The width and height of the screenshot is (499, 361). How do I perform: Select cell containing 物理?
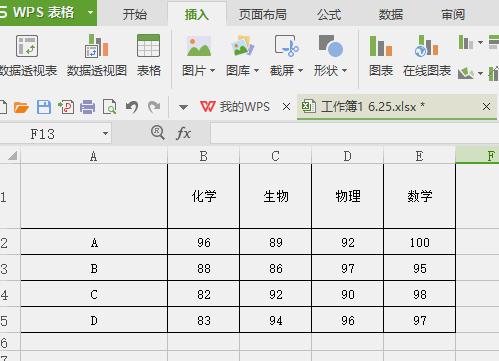click(347, 196)
